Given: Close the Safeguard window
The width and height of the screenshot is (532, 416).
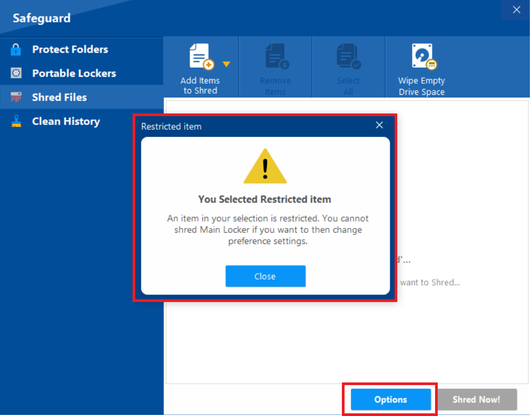Looking at the screenshot, I should click(517, 10).
